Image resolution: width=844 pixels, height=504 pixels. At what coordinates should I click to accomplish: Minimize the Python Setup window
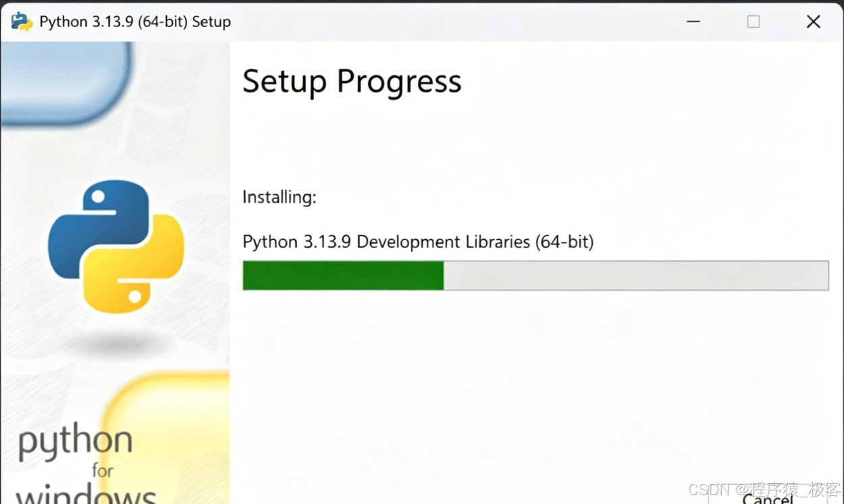click(693, 22)
